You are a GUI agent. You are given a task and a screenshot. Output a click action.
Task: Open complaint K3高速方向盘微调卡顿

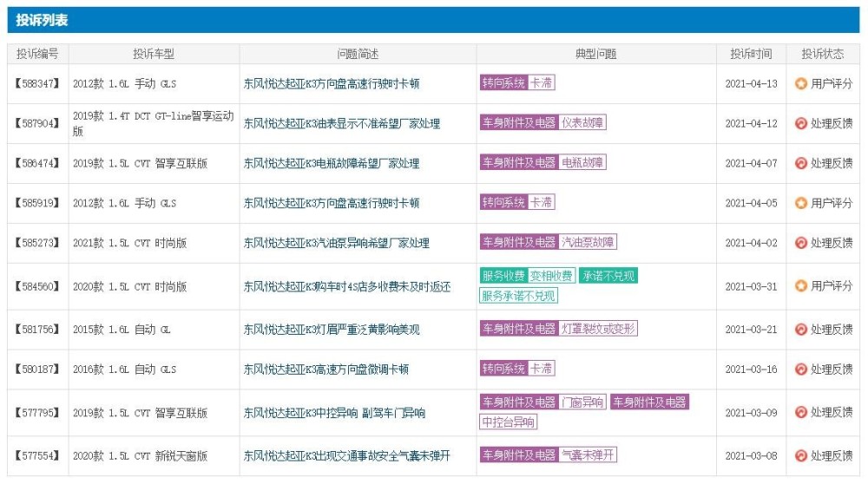point(326,369)
